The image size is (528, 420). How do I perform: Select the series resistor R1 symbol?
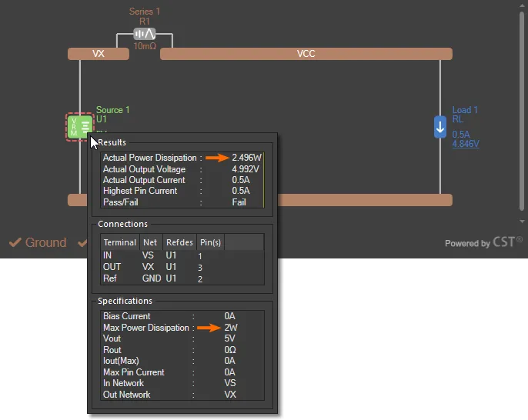point(145,34)
